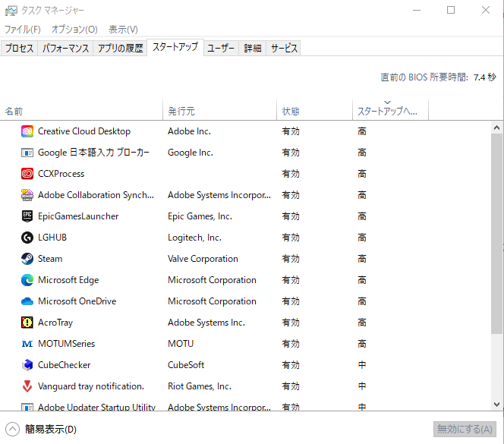Click the 無効にする(A) button

[465, 430]
